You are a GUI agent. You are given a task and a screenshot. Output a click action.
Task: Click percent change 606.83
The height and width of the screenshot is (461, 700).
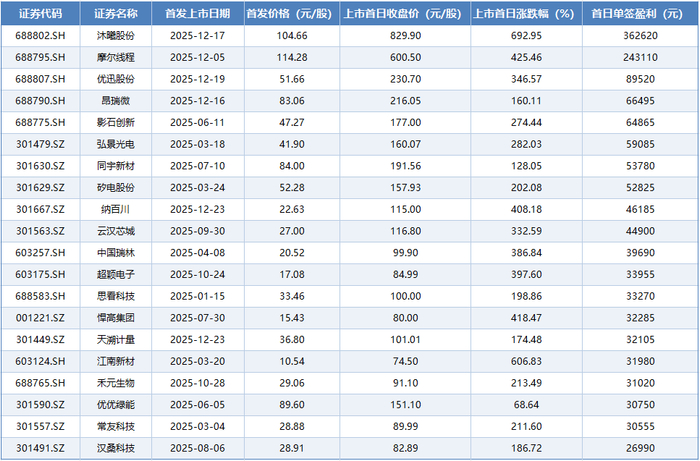[x=526, y=362]
